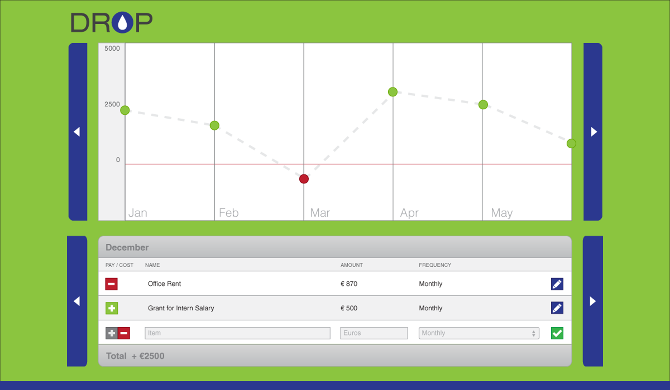Show next month in the table panel
This screenshot has width=670, height=390.
[x=593, y=301]
